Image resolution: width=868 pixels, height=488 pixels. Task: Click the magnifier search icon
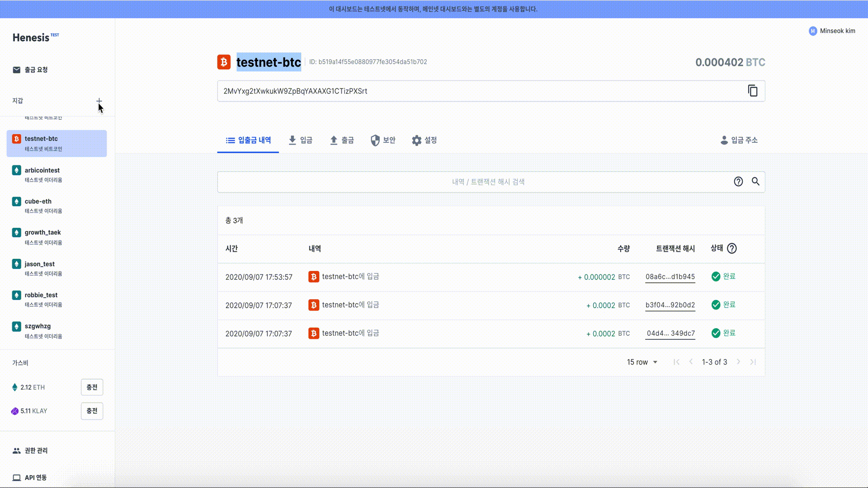(755, 182)
